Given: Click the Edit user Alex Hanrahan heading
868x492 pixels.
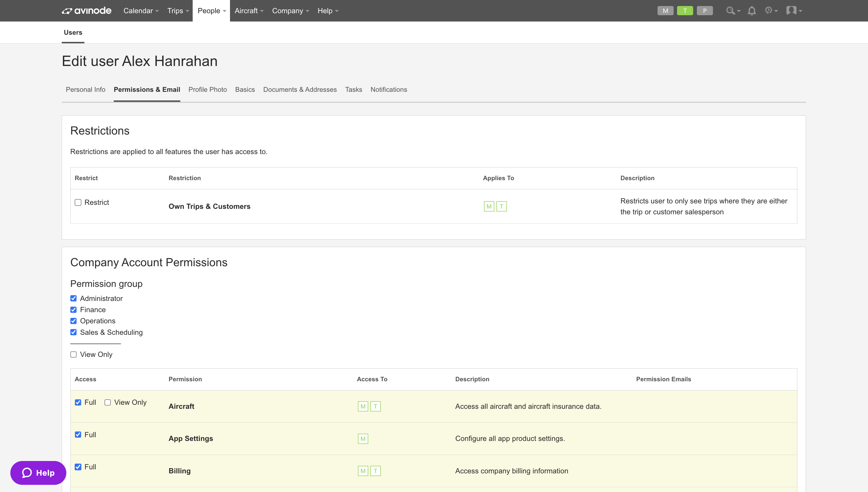Looking at the screenshot, I should (x=140, y=61).
